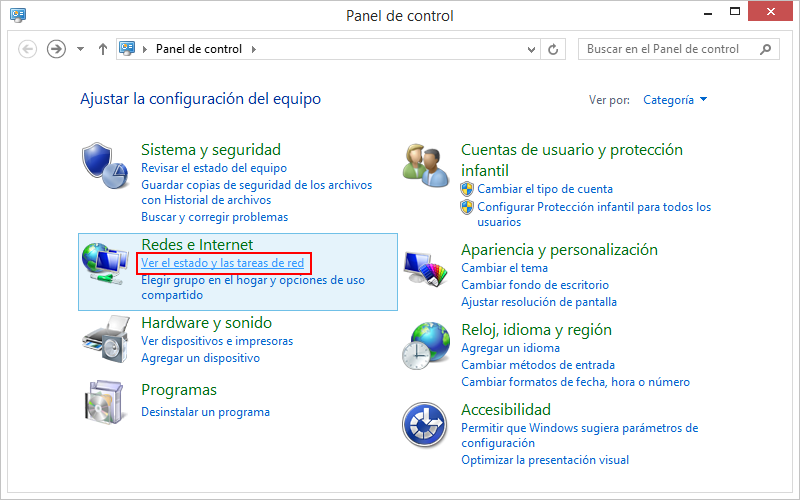Click the Reloj, idioma y región clock icon
Screen dimensions: 800x500
(x=425, y=345)
